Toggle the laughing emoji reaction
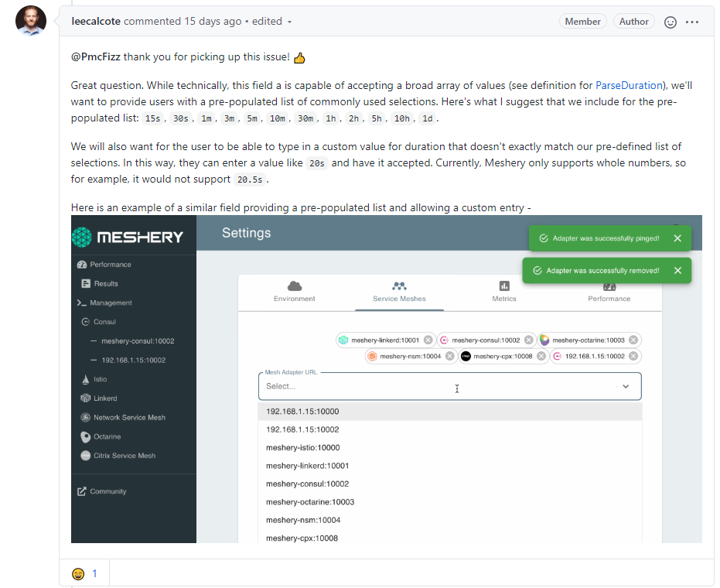Image resolution: width=720 pixels, height=588 pixels. pyautogui.click(x=84, y=573)
